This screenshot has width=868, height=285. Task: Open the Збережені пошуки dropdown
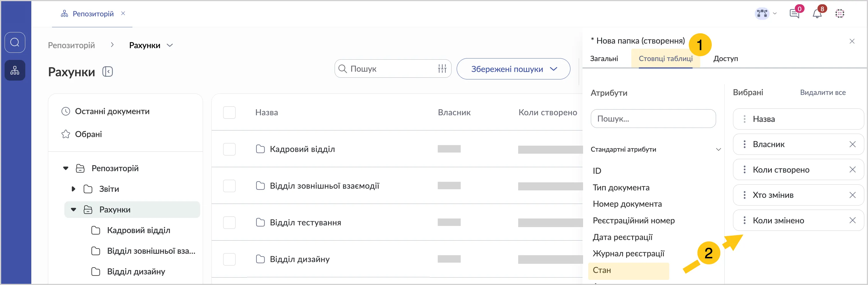[x=513, y=69]
